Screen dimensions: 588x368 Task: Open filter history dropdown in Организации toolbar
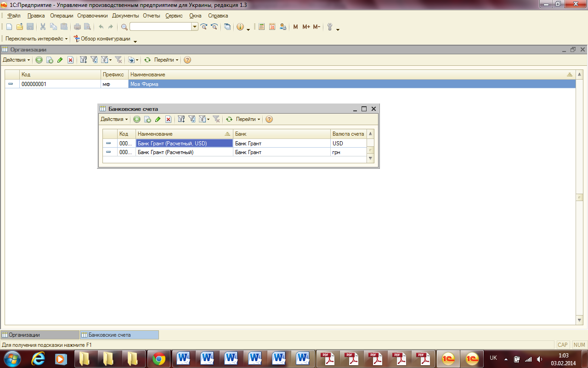coord(106,60)
